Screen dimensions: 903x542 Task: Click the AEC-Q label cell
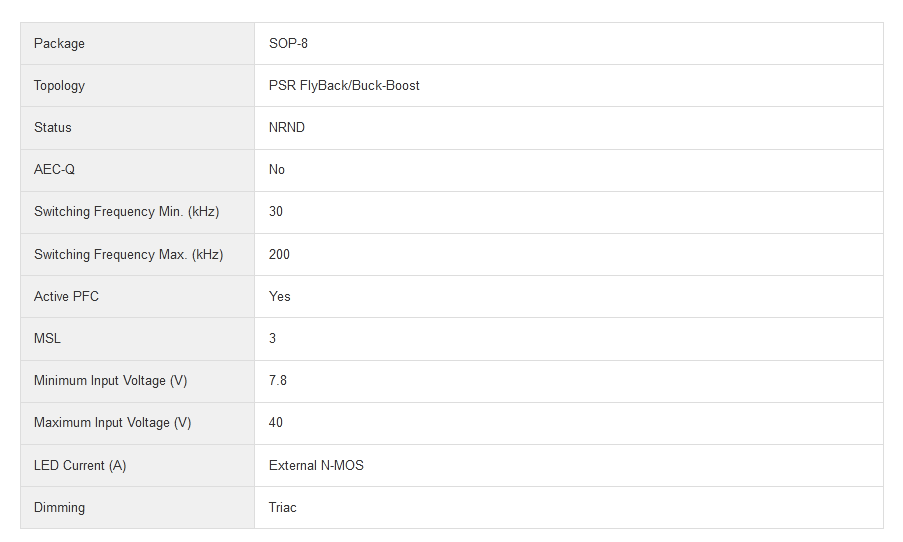pos(54,169)
